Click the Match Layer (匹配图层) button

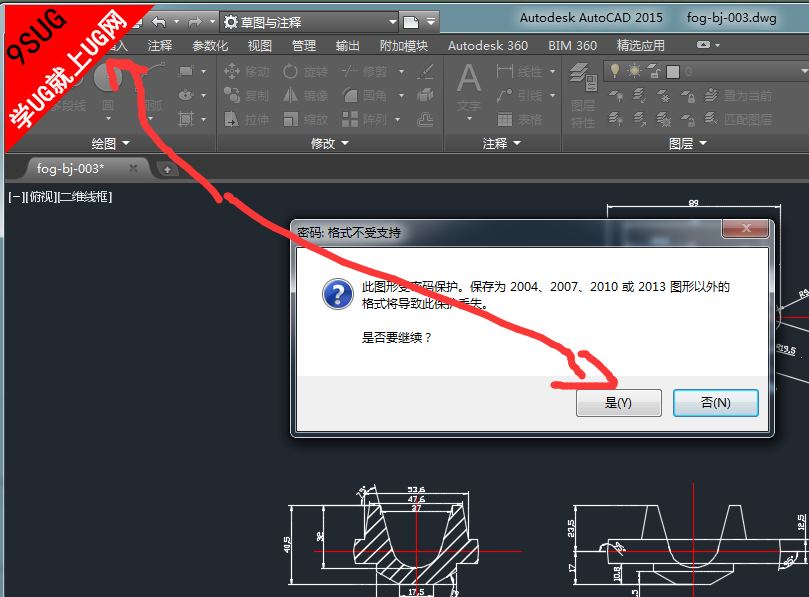(x=738, y=120)
